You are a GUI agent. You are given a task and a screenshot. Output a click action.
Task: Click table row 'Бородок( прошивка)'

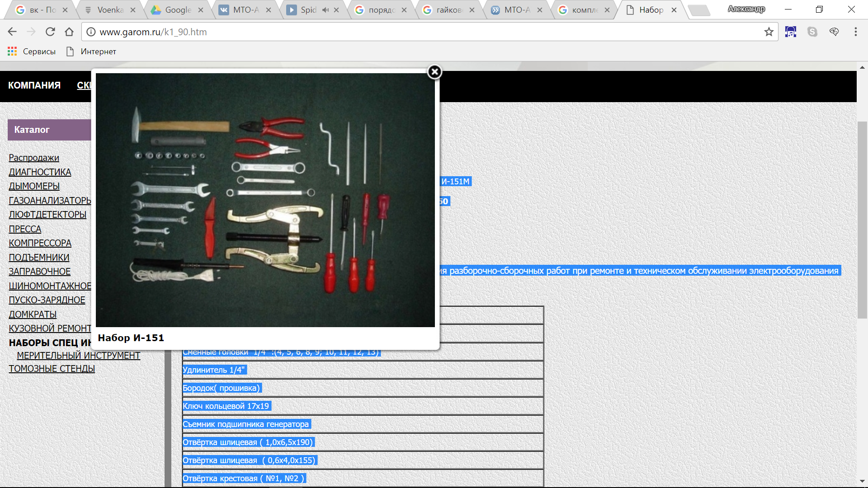point(363,388)
